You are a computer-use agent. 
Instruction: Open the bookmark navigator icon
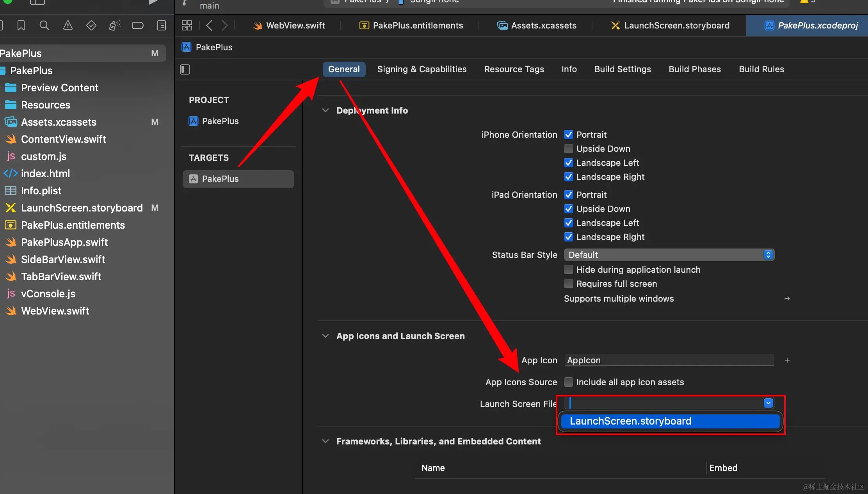point(21,26)
